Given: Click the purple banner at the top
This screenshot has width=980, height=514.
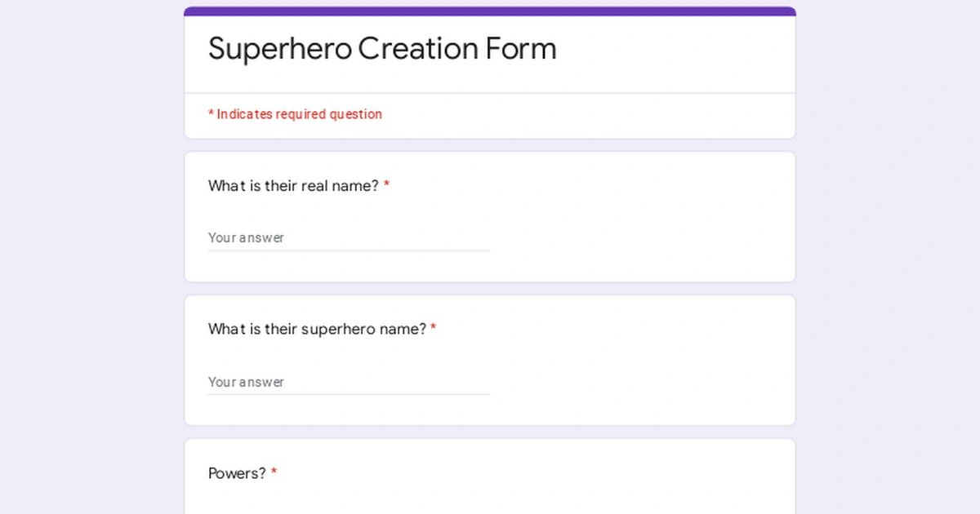Looking at the screenshot, I should tap(490, 11).
